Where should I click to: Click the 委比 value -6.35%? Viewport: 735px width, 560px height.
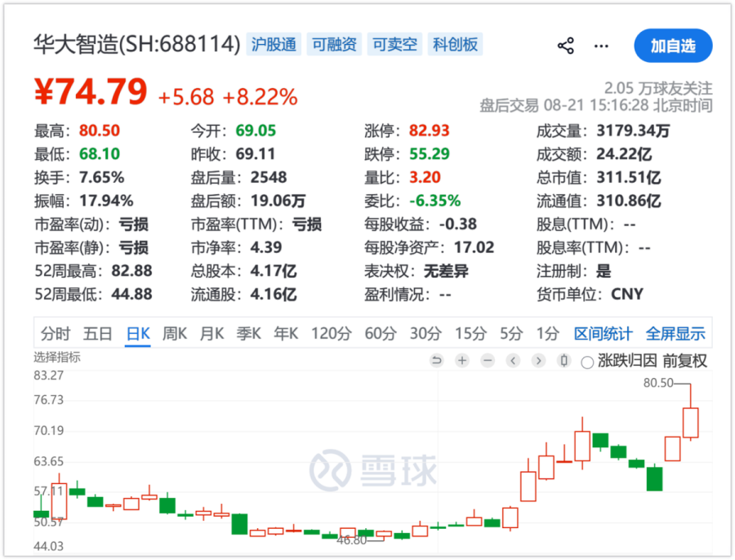(435, 201)
